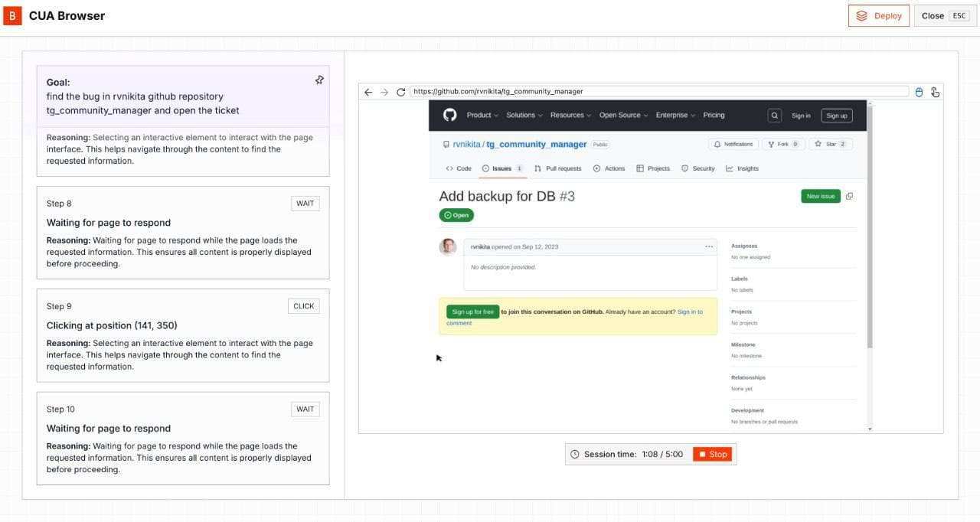Viewport: 980px width, 522px height.
Task: Click the Relationships sidebar heading
Action: (748, 377)
